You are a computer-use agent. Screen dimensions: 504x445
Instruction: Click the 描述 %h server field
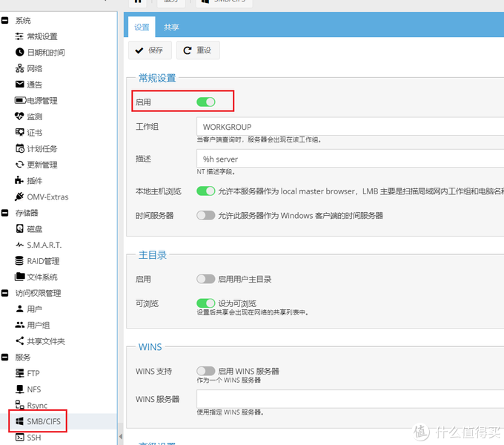tap(351, 159)
